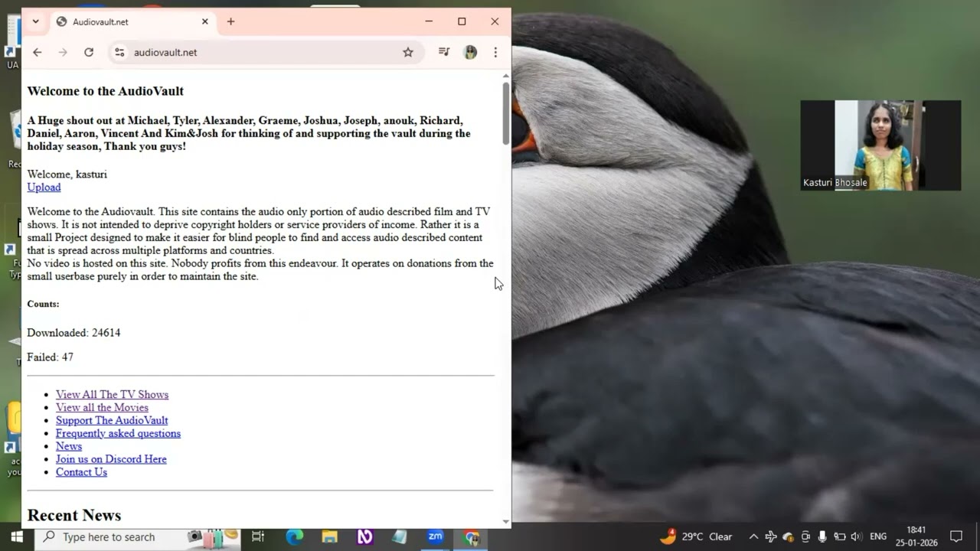Click the Counts: label

[x=43, y=304]
